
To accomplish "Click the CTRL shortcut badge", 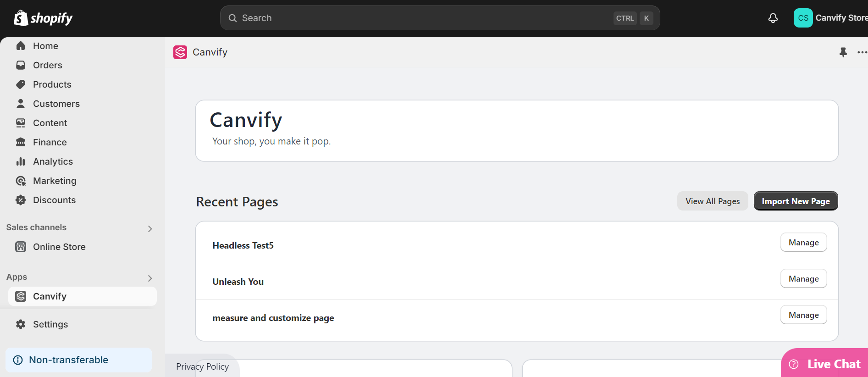I will 625,18.
